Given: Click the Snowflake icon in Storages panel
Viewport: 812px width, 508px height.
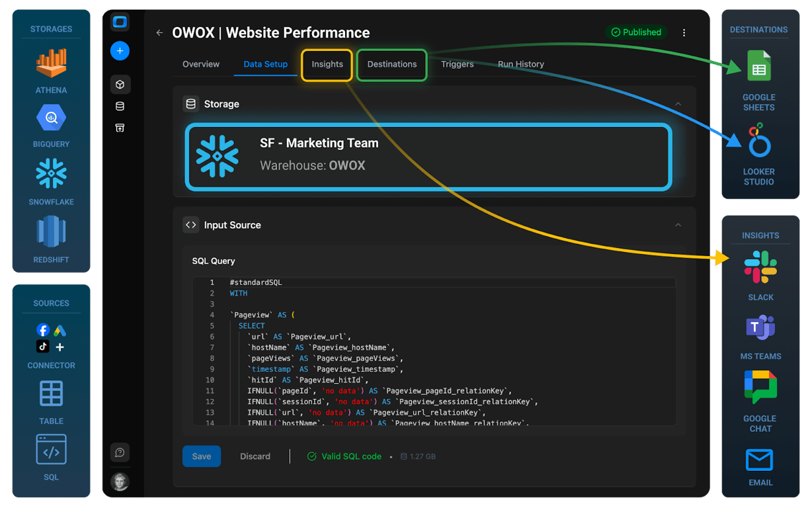Looking at the screenshot, I should (51, 173).
